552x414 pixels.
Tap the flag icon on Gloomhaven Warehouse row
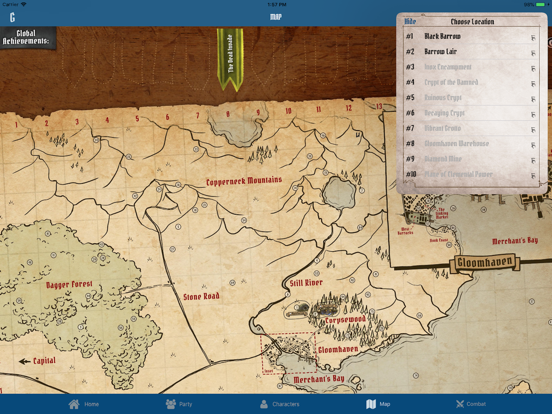[x=533, y=145]
